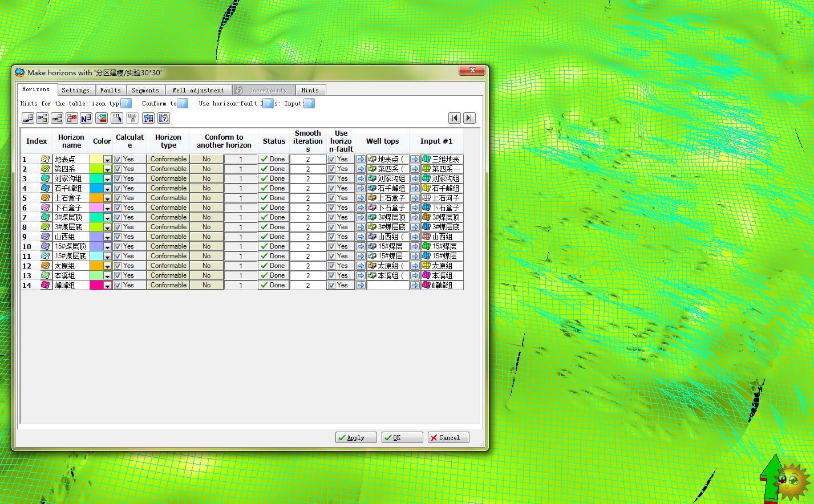Image resolution: width=814 pixels, height=504 pixels.
Task: Open the Well adjustment tab
Action: pyautogui.click(x=198, y=90)
